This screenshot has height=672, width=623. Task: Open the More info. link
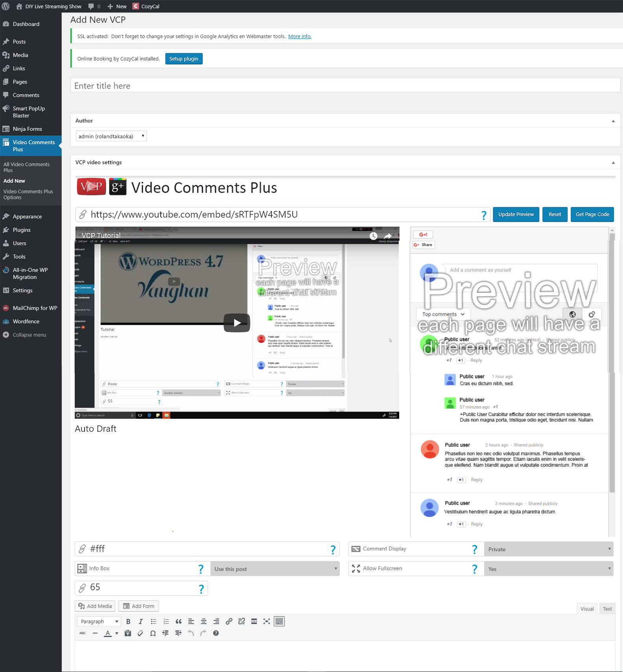tap(300, 36)
